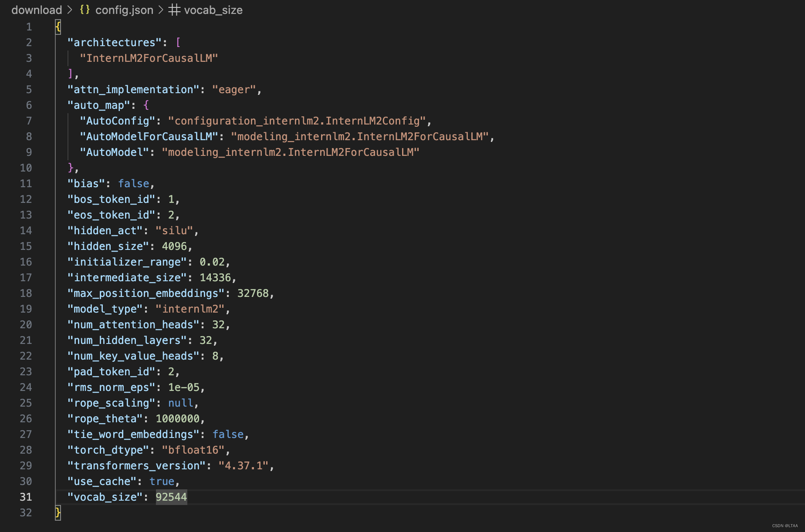Click the "bias" key
This screenshot has height=532, width=805.
86,184
